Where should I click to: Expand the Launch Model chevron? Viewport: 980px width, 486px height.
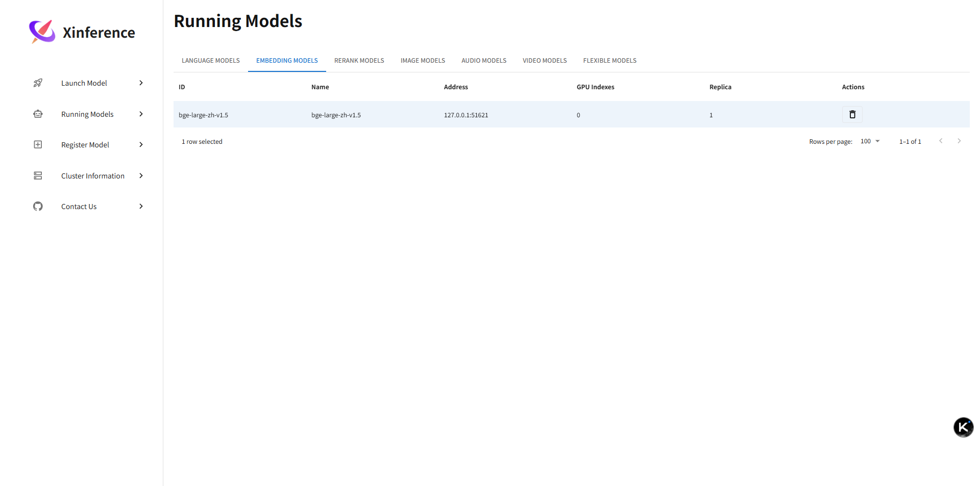coord(141,83)
